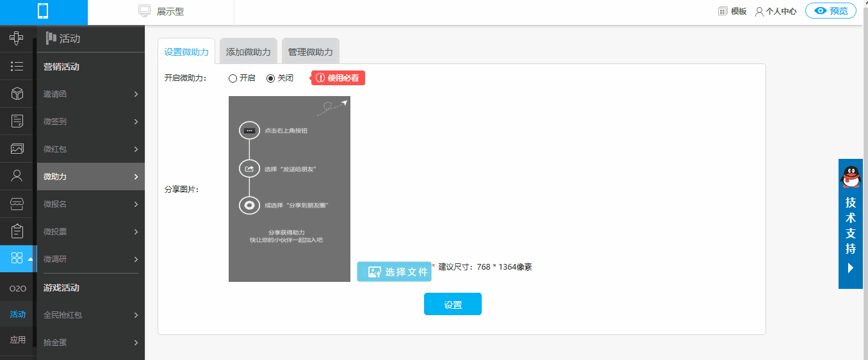
Task: Switch to the 添加微助力 tab
Action: 248,52
